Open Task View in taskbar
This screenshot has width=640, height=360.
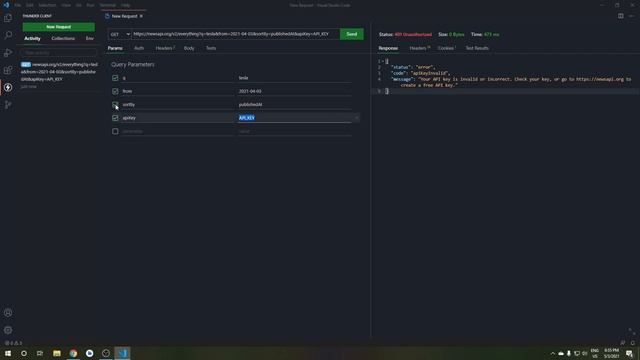click(x=40, y=353)
